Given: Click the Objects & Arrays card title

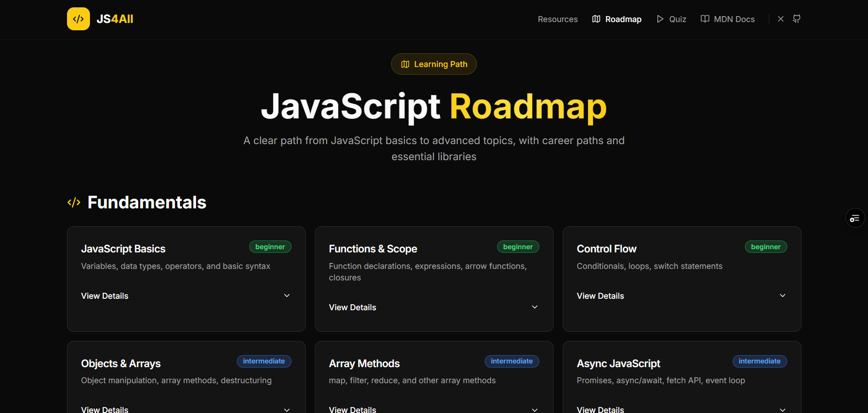Looking at the screenshot, I should pyautogui.click(x=121, y=363).
